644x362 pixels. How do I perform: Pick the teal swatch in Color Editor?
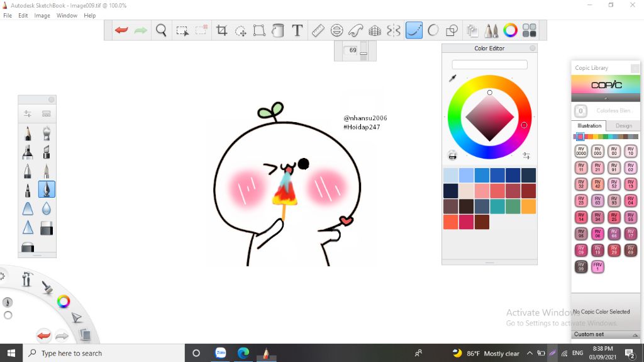[497, 206]
